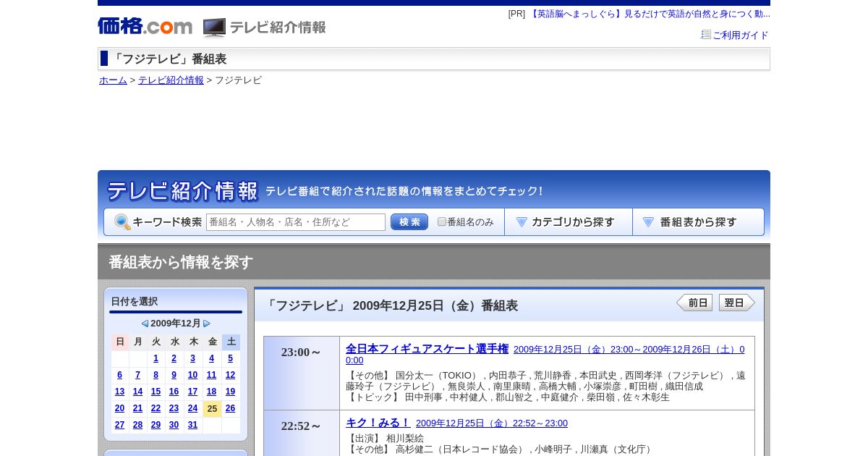Select December 31 in calendar
The width and height of the screenshot is (868, 456).
[192, 425]
